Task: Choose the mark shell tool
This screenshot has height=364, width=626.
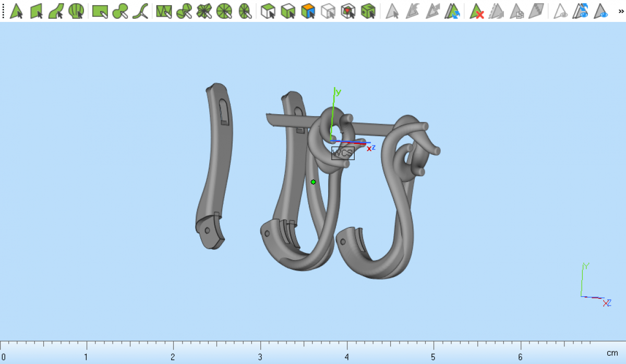Action: (x=76, y=11)
